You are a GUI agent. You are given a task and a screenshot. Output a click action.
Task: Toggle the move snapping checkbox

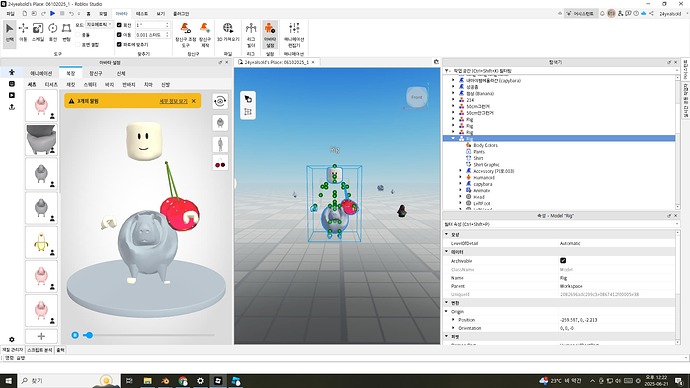[x=119, y=34]
